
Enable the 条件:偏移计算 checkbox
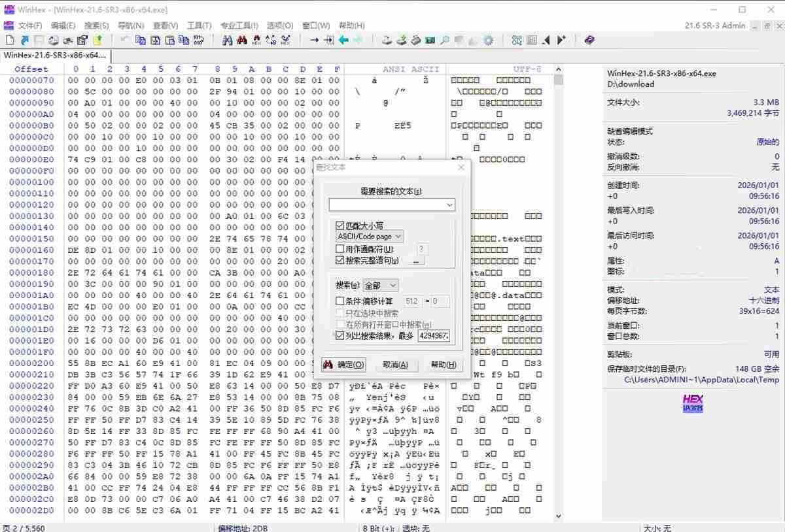[x=340, y=301]
